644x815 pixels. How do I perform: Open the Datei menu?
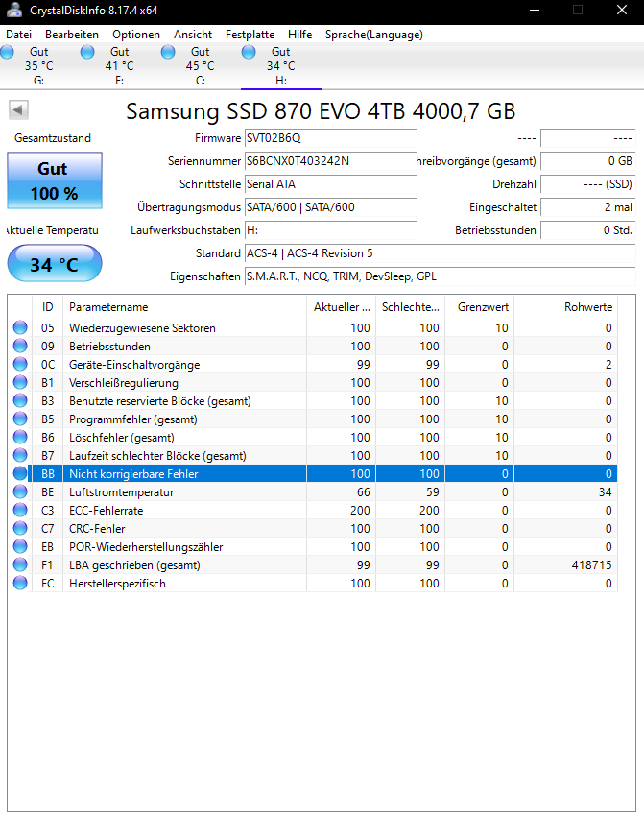pyautogui.click(x=18, y=34)
